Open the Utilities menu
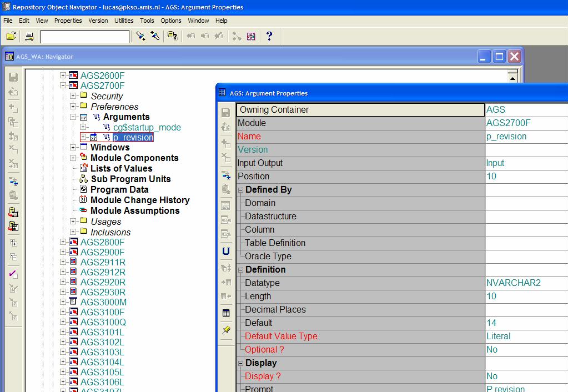 point(124,21)
